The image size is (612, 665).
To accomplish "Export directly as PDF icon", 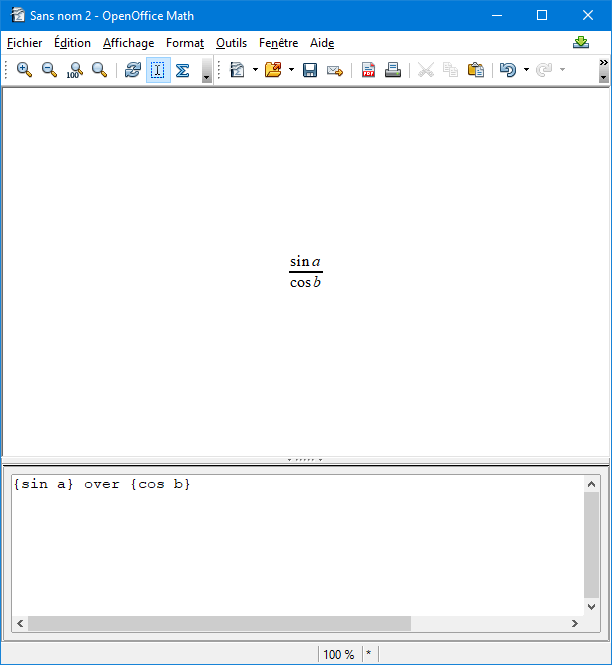I will 368,70.
